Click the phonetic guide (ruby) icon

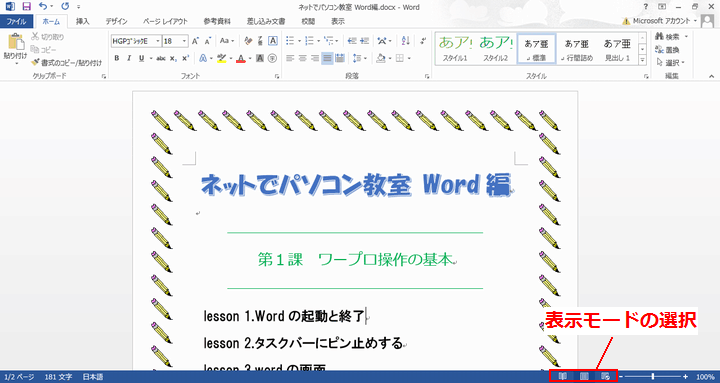click(x=260, y=41)
